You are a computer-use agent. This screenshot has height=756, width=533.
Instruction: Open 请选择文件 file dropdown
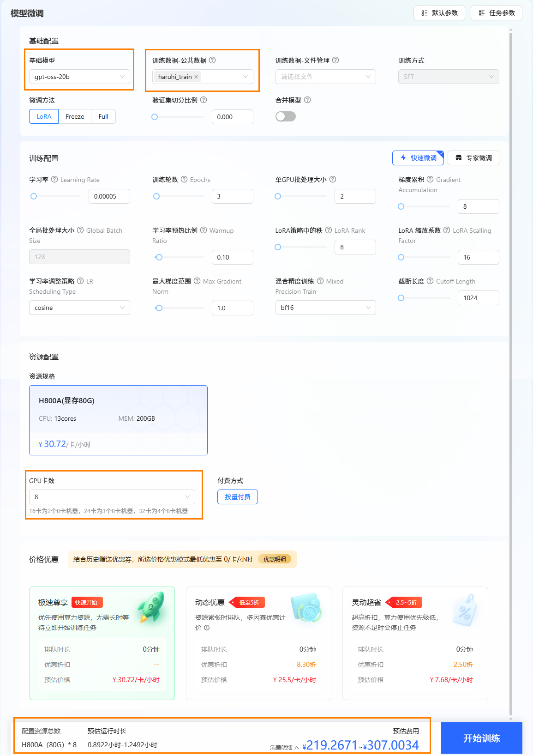(326, 77)
